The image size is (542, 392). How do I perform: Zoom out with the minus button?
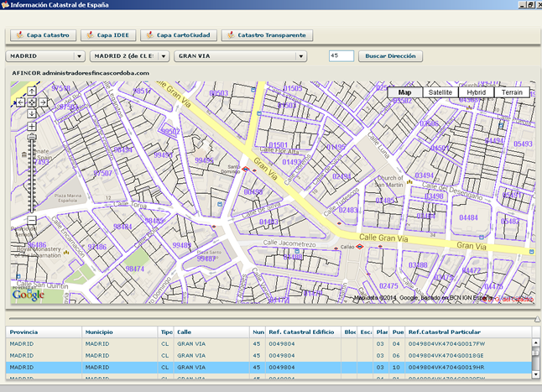(32, 220)
